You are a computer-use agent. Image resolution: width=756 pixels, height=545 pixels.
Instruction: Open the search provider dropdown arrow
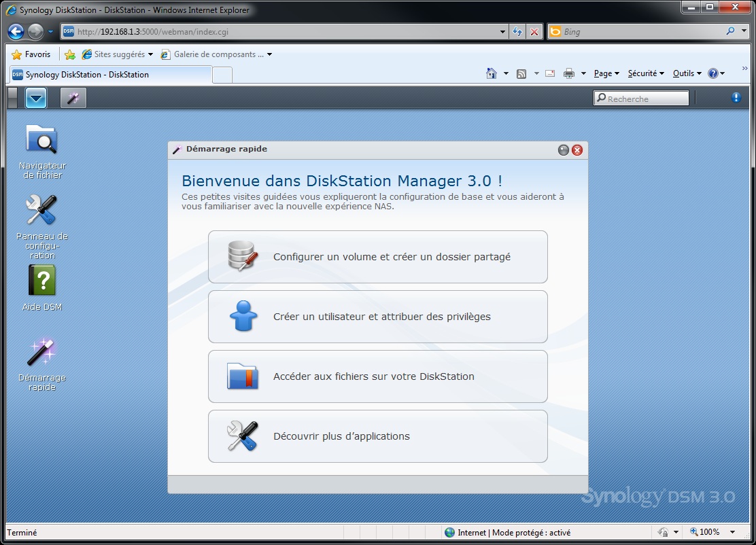744,31
